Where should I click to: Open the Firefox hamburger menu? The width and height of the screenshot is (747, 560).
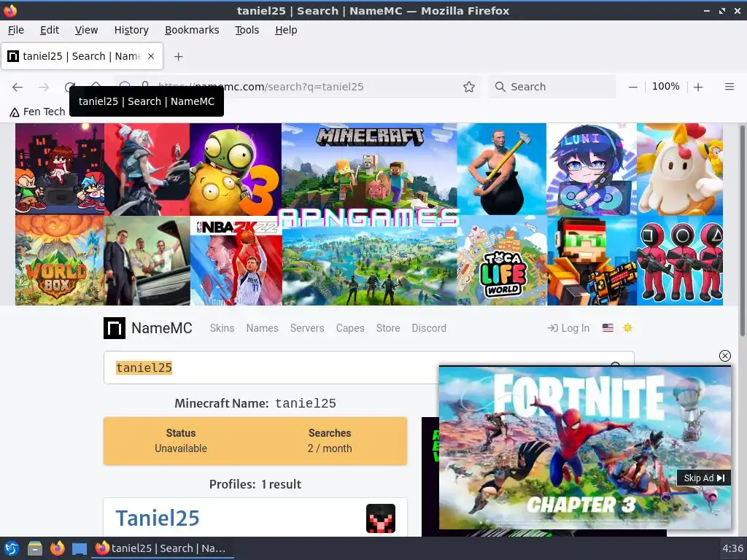[729, 87]
